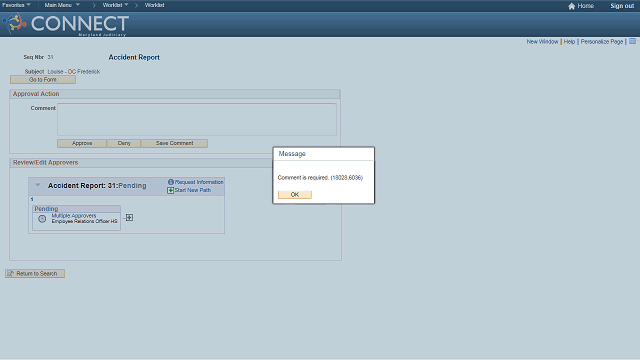The width and height of the screenshot is (640, 360).
Task: Click the 'Comment is required' message text
Action: coord(320,178)
